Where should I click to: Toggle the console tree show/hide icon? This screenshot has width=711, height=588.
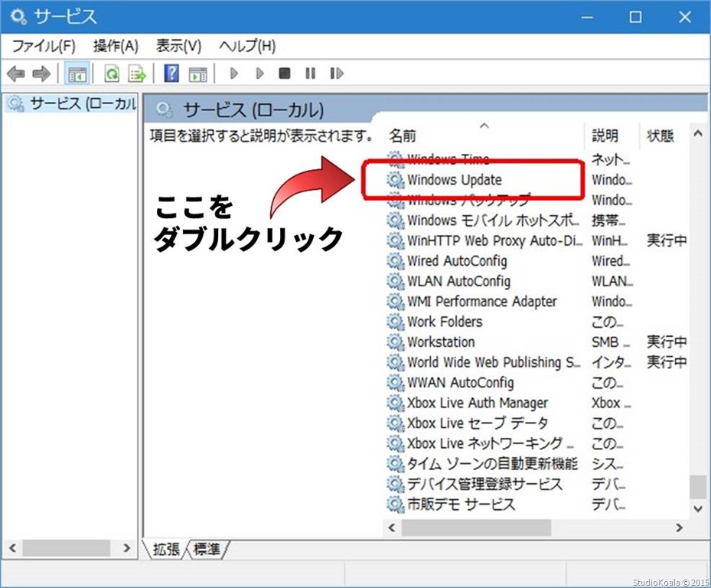[77, 73]
